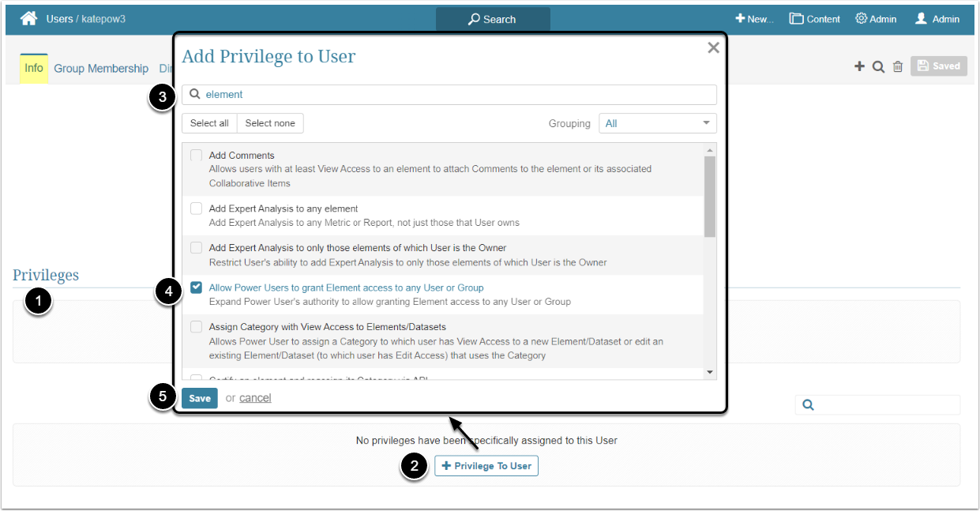Click the Home icon in top bar

[29, 18]
